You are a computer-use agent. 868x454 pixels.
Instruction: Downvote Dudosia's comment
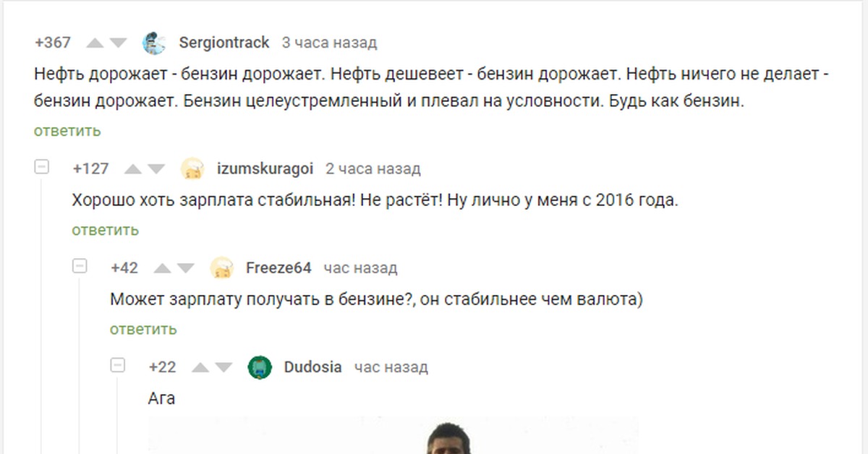coord(224,368)
